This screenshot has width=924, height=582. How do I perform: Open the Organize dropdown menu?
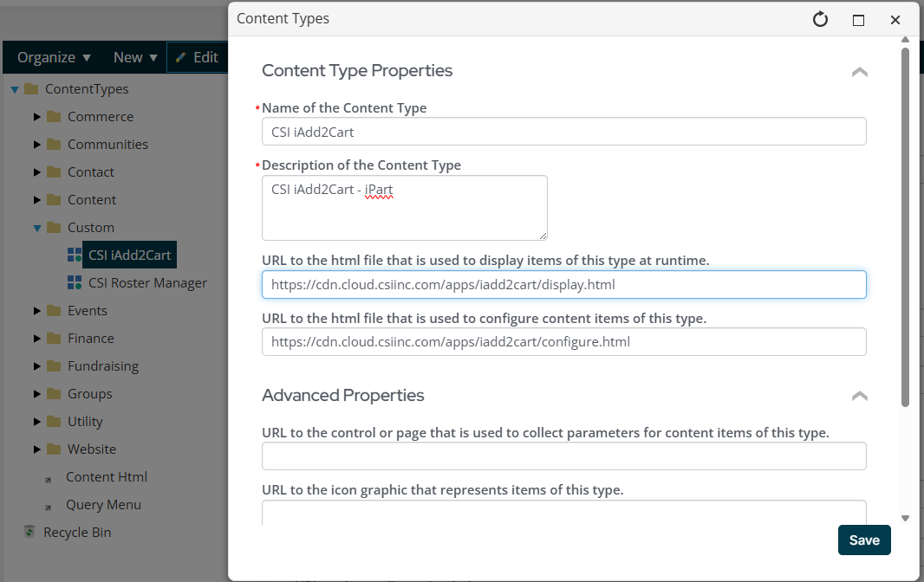coord(54,57)
